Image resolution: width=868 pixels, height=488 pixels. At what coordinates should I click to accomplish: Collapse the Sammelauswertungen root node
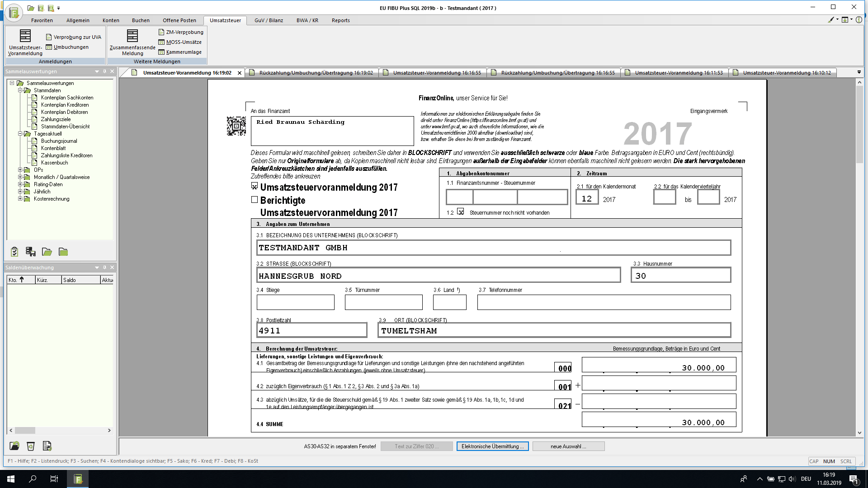(x=12, y=83)
